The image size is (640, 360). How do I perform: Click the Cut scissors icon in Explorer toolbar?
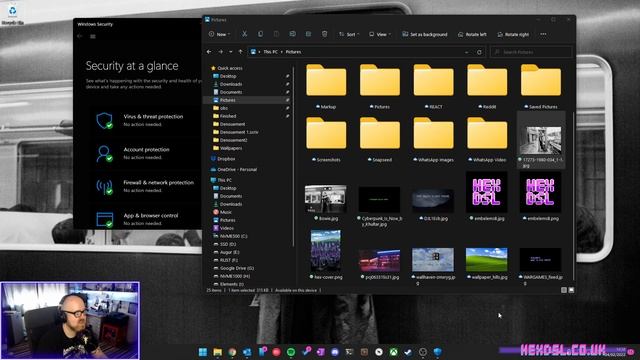244,34
